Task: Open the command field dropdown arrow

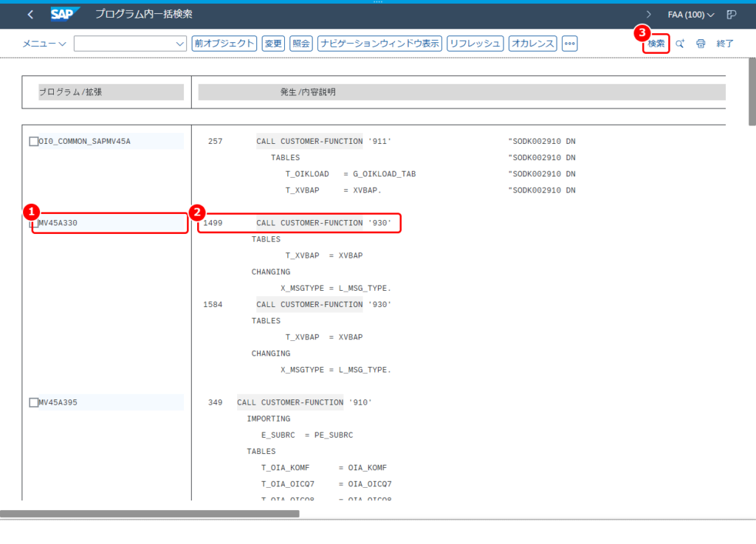Action: (x=180, y=44)
